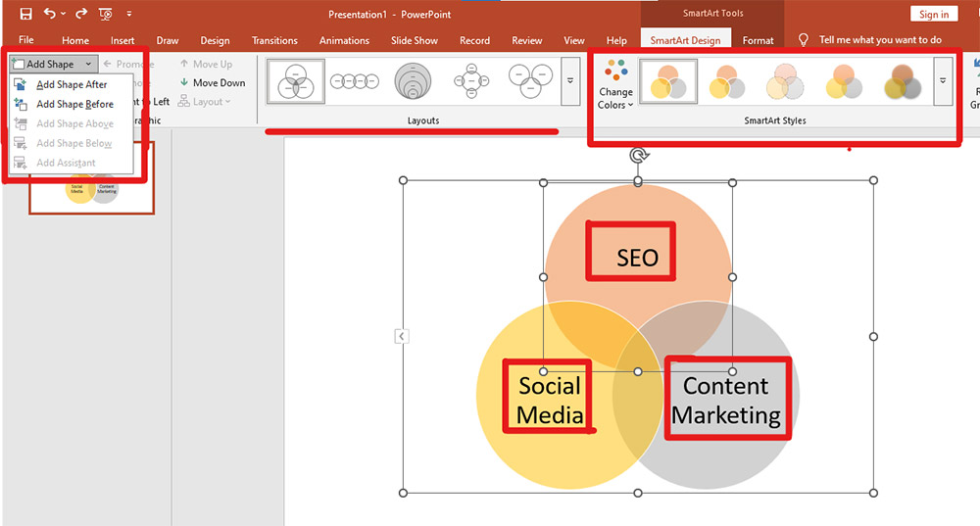The image size is (980, 526).
Task: Open the Draw tab
Action: [168, 40]
